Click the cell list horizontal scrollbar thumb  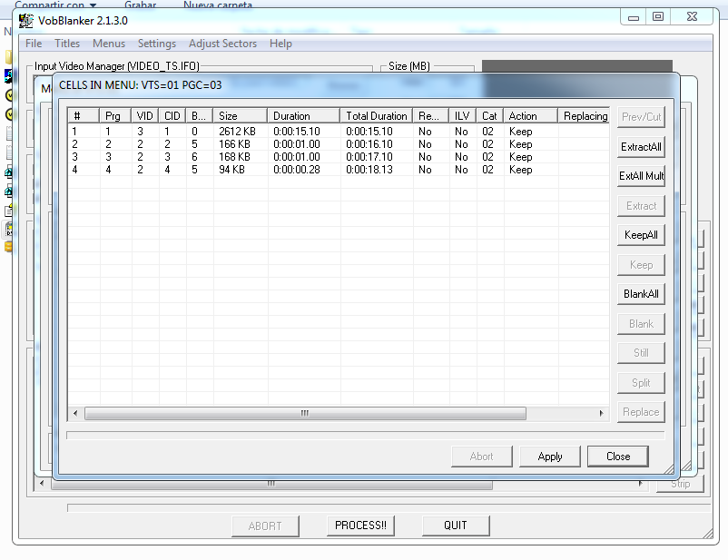[305, 413]
